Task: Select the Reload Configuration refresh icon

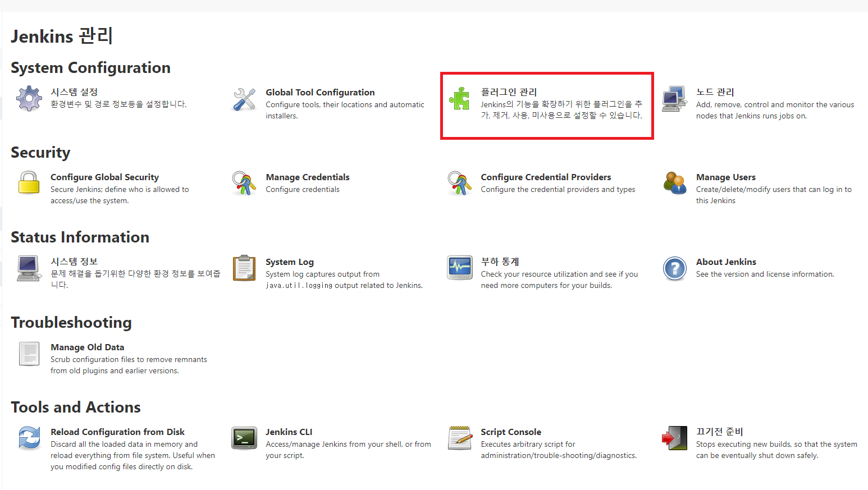Action: click(x=29, y=438)
